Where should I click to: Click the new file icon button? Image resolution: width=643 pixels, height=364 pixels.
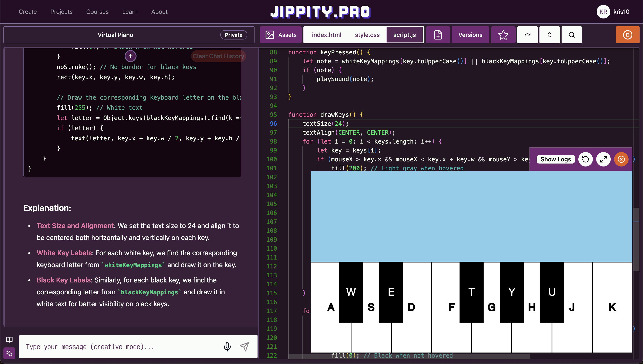click(438, 35)
